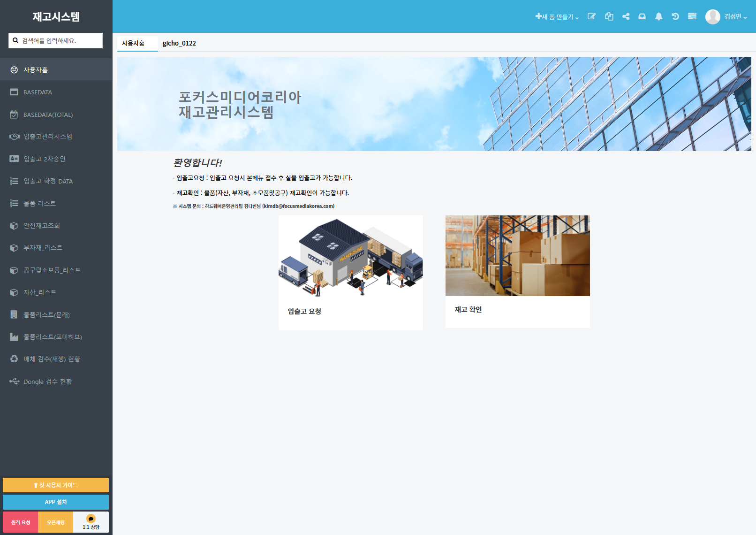
Task: Click the copy documents icon in header
Action: point(609,16)
